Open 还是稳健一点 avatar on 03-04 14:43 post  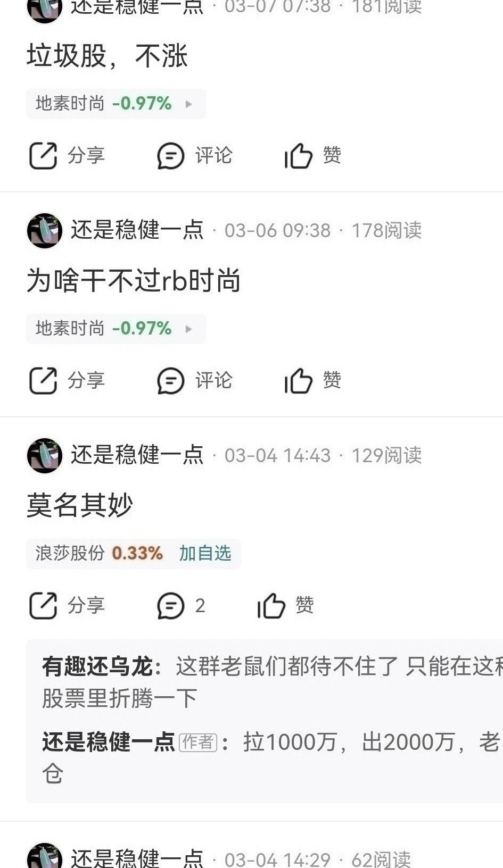(45, 455)
